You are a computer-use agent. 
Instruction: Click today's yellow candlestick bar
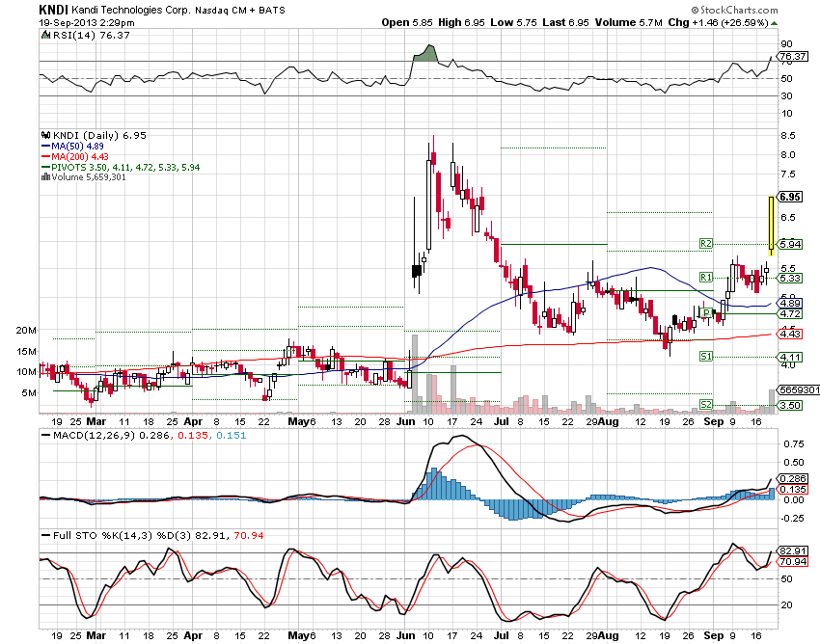pyautogui.click(x=771, y=224)
